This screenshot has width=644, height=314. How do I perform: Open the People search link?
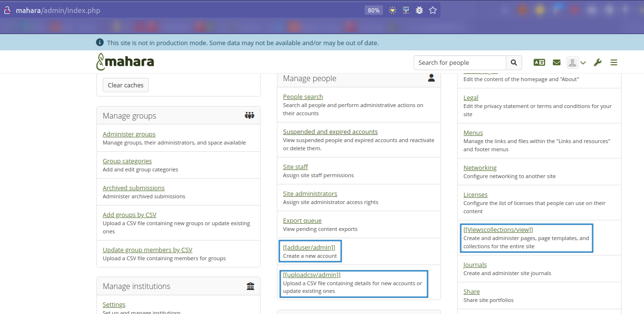point(303,97)
